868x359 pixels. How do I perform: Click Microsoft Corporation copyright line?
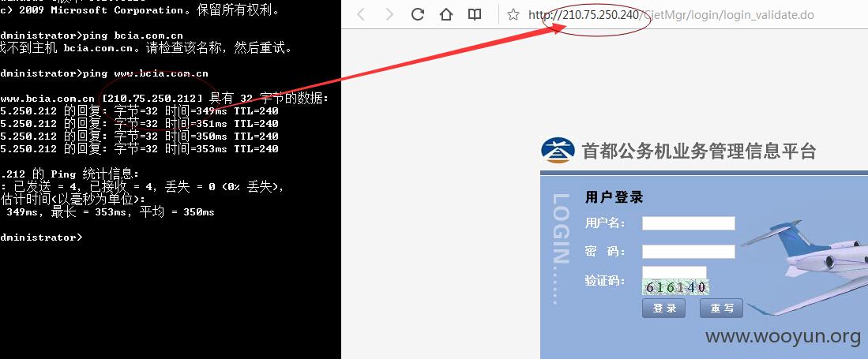tap(140, 10)
